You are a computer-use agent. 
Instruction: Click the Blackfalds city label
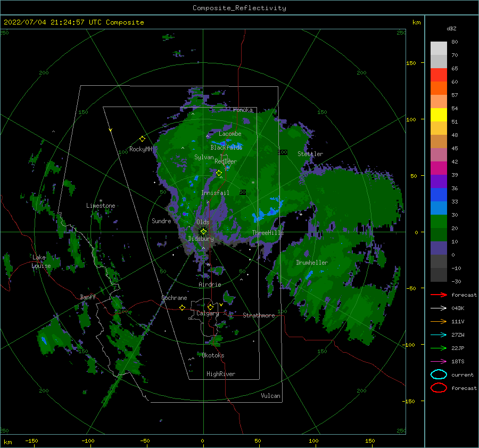click(x=226, y=148)
